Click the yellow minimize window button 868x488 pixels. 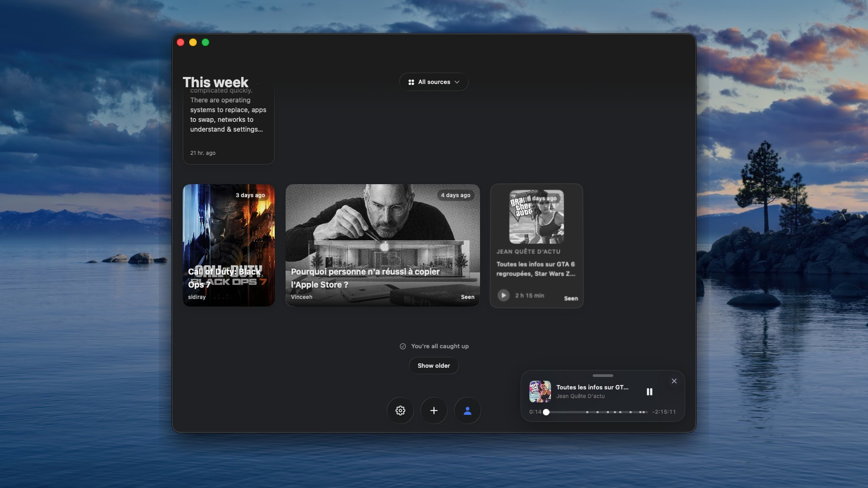pyautogui.click(x=193, y=42)
